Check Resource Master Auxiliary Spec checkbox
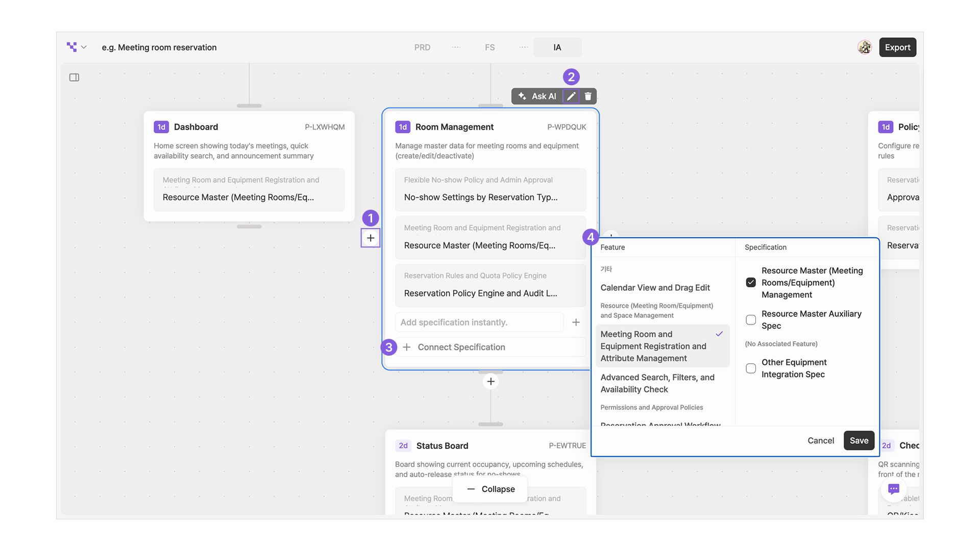980x551 pixels. pos(751,320)
